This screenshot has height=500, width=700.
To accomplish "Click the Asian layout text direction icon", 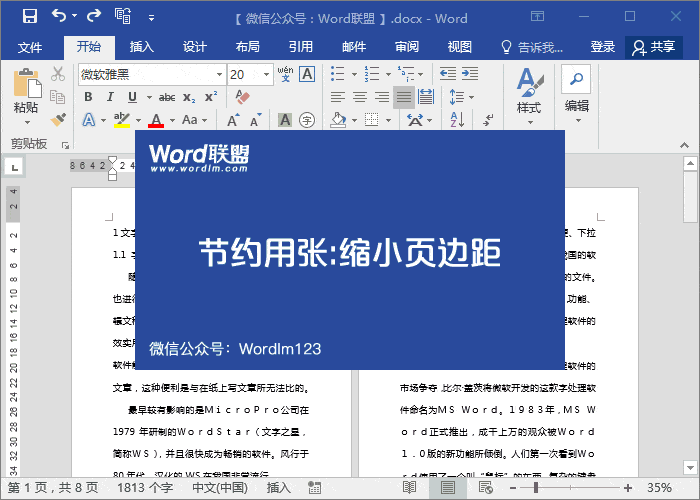I will pos(415,120).
